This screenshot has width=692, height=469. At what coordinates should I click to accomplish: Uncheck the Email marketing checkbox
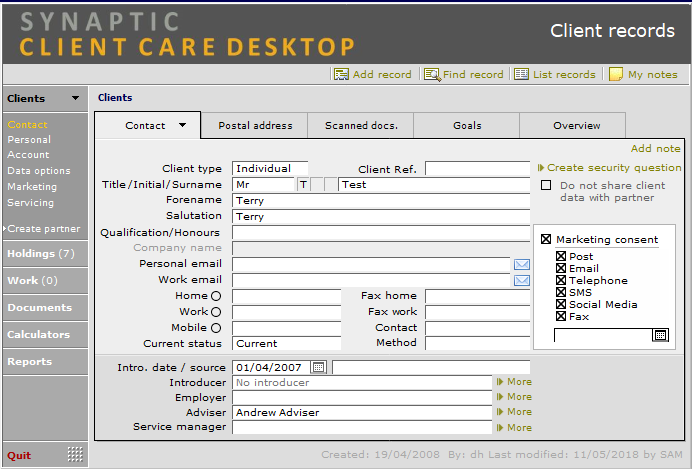click(x=561, y=268)
